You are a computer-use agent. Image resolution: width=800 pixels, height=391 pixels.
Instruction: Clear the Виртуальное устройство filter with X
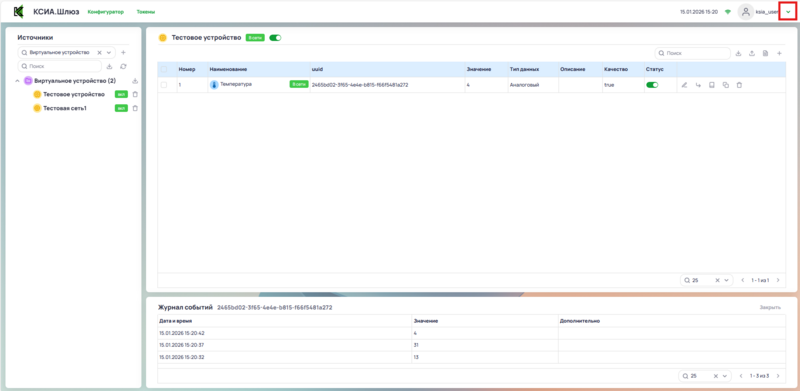pyautogui.click(x=99, y=53)
